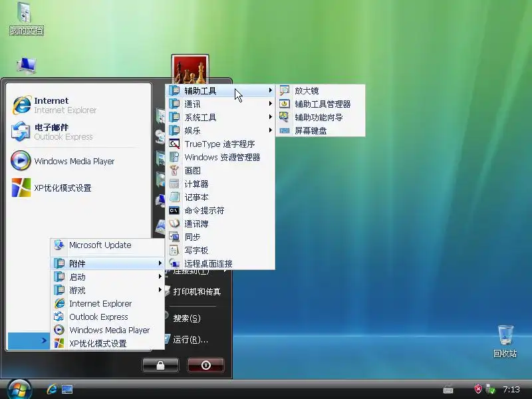
Task: Open 远程桌面连接 remote desktop
Action: (x=220, y=263)
